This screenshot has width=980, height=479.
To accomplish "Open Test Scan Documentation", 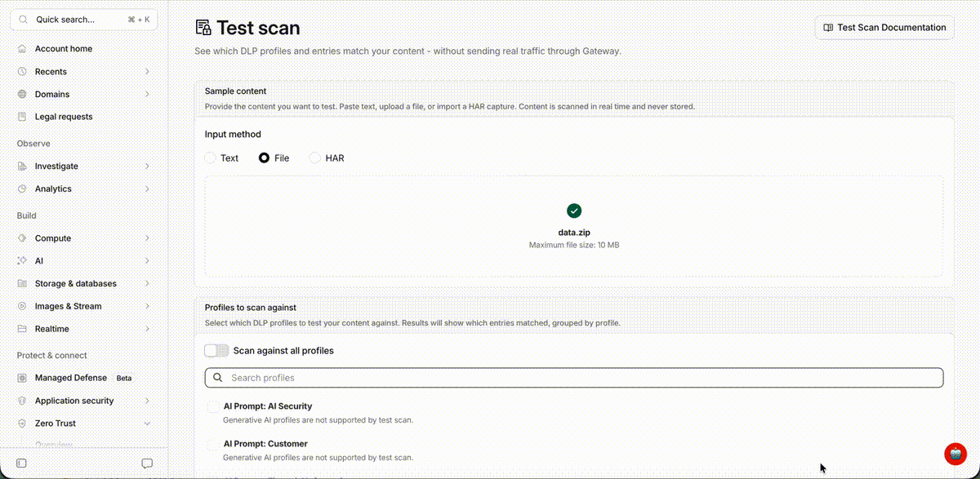I will pyautogui.click(x=884, y=28).
